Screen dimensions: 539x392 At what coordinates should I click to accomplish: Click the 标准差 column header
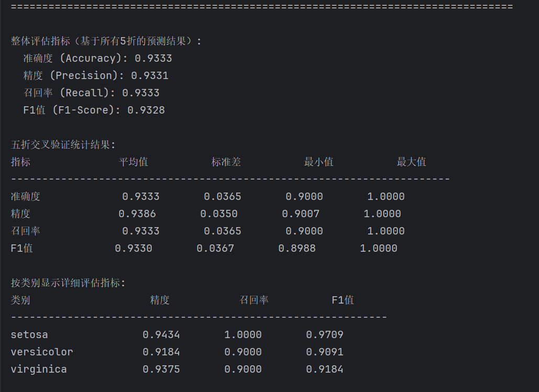coord(226,162)
